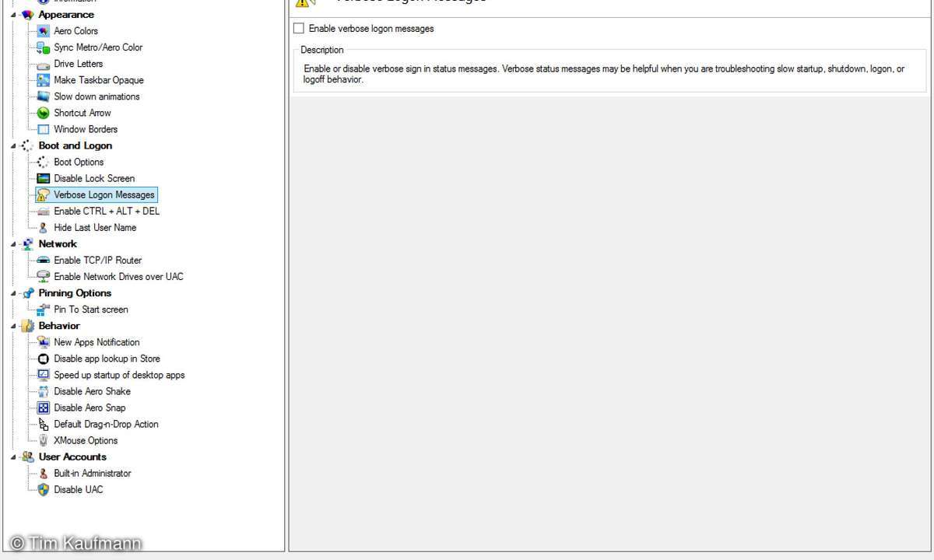Image resolution: width=934 pixels, height=560 pixels.
Task: Click the Slow down animations icon
Action: point(44,96)
